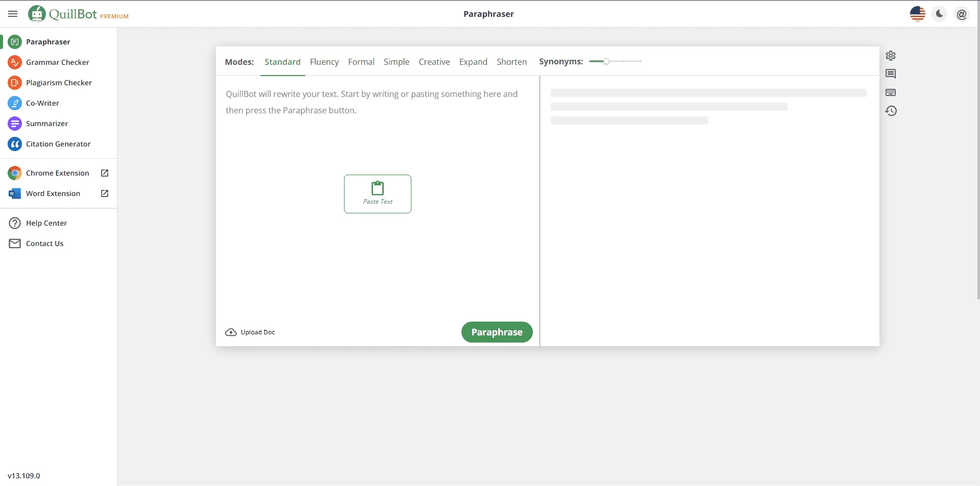Open Help Center label link
The width and height of the screenshot is (980, 486).
click(46, 223)
